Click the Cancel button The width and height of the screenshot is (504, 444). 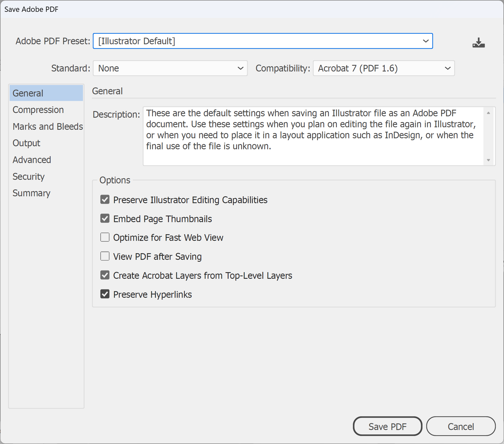coord(461,426)
